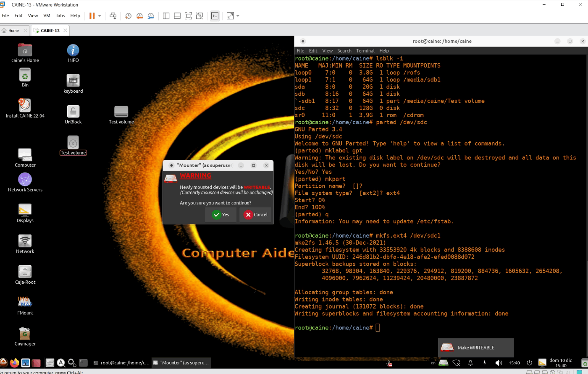
Task: Open the Test volume drive icon
Action: pos(121,115)
